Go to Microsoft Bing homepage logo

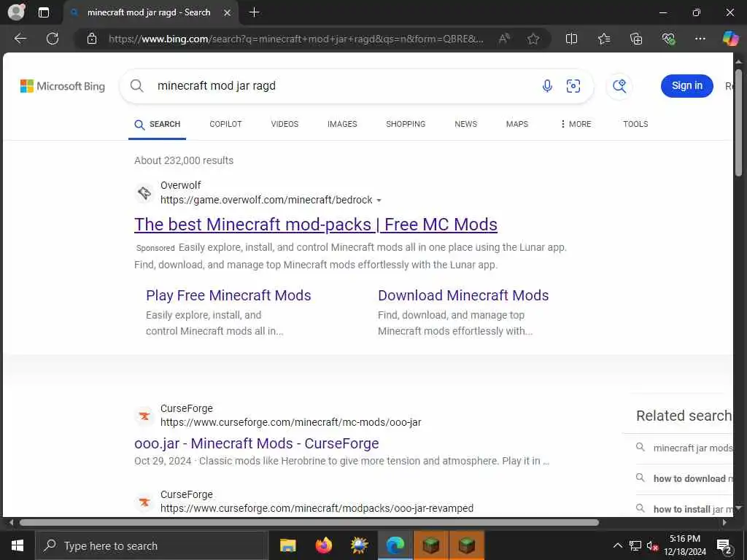tap(63, 86)
